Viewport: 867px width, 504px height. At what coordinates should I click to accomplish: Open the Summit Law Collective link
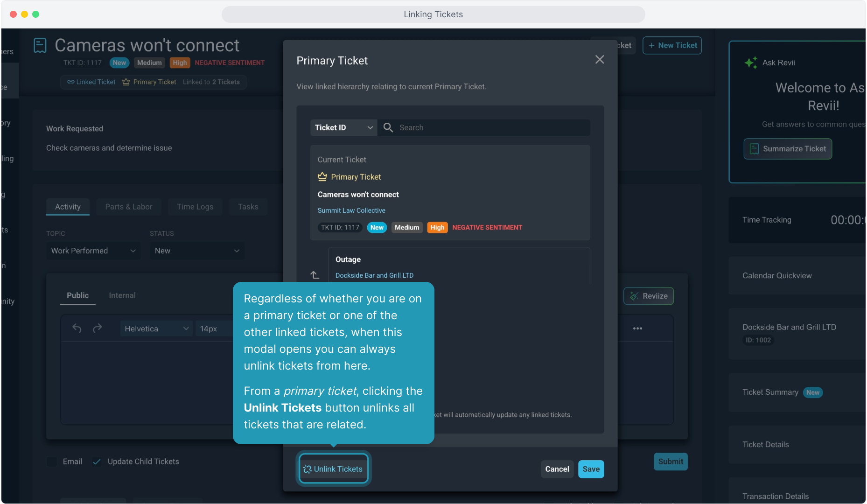(x=351, y=210)
